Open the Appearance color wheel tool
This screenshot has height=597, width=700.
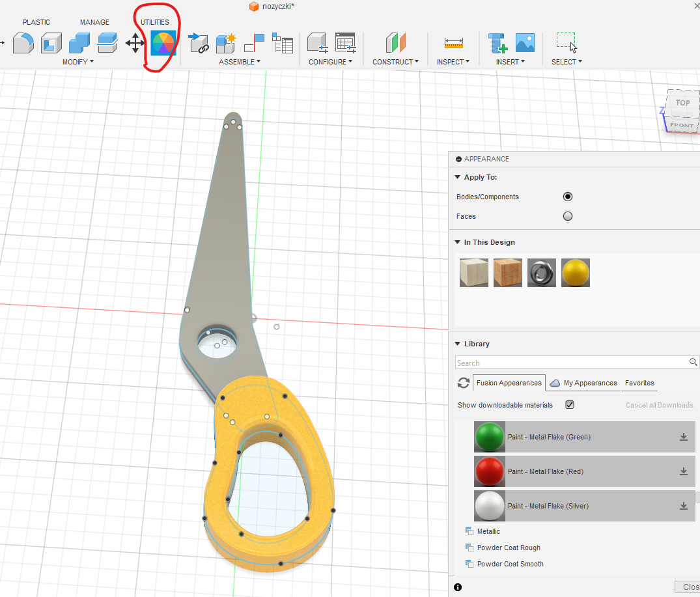[x=163, y=44]
